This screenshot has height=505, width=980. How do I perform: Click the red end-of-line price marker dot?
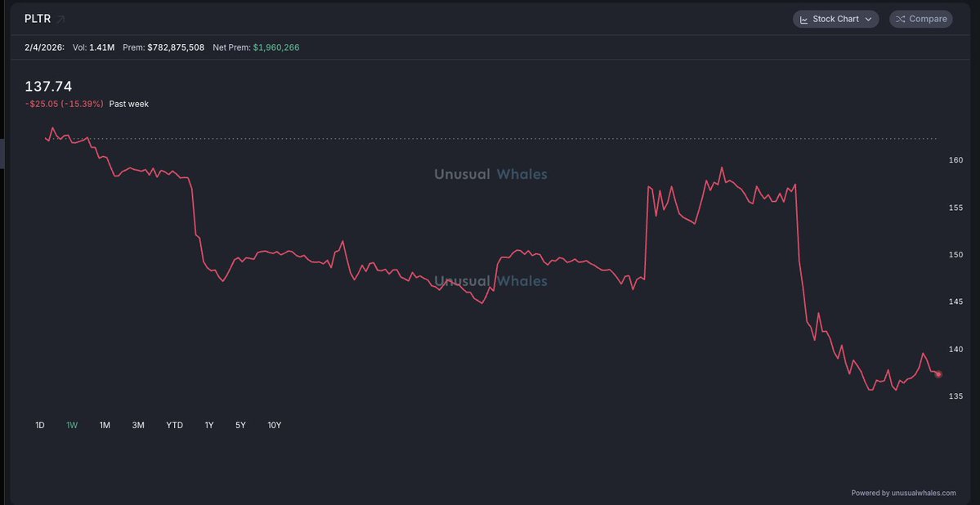(x=938, y=374)
